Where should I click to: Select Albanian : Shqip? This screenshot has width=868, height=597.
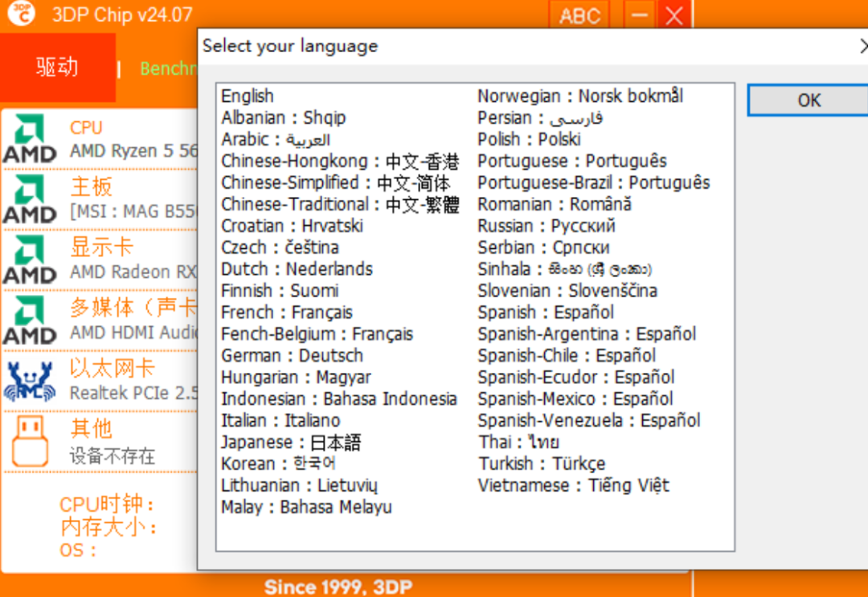284,118
